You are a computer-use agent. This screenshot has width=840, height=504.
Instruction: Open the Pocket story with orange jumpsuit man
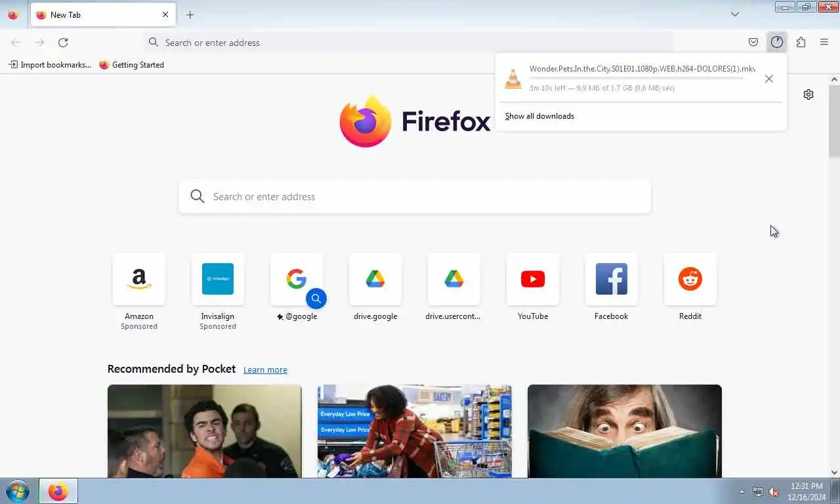point(205,431)
